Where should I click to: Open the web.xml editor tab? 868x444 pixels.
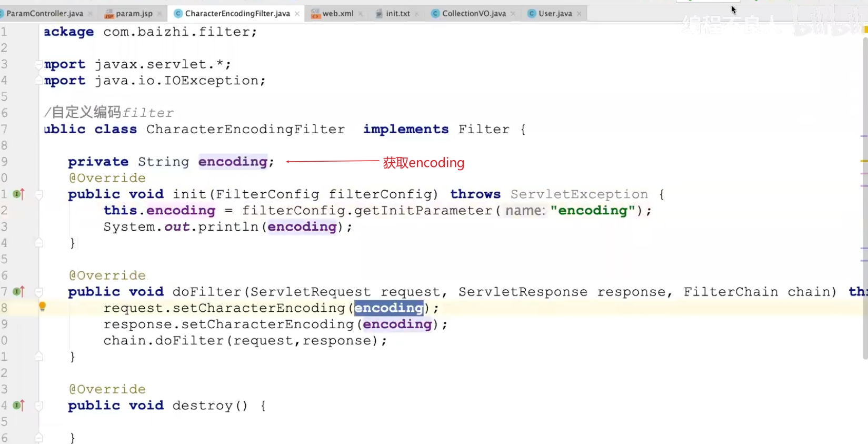tap(337, 14)
